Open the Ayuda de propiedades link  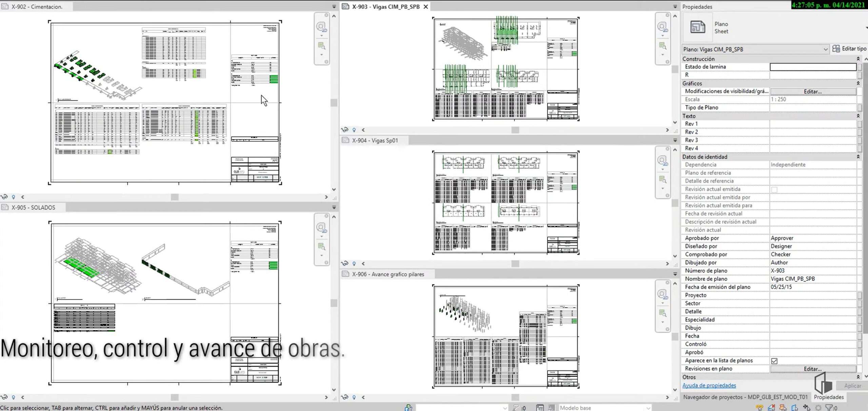pyautogui.click(x=709, y=385)
